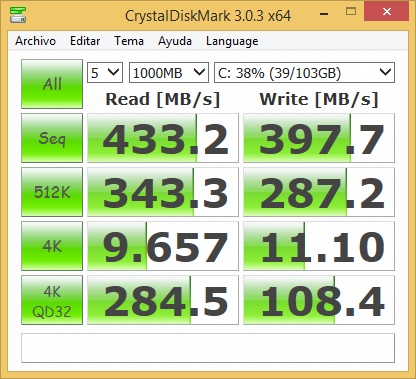Viewport: 416px width, 379px height.
Task: Open the Tema menu
Action: click(129, 41)
